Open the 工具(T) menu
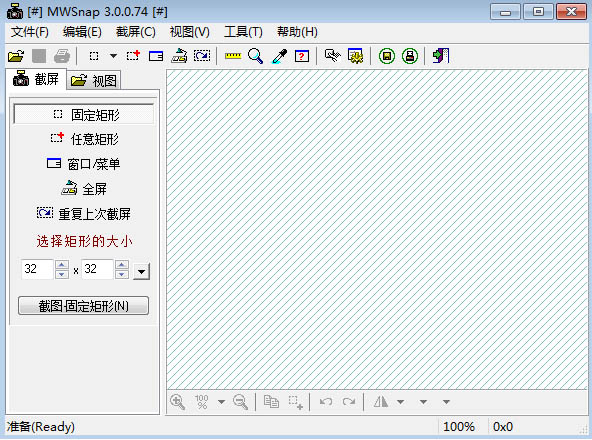Viewport: 592px width, 440px height. click(243, 32)
